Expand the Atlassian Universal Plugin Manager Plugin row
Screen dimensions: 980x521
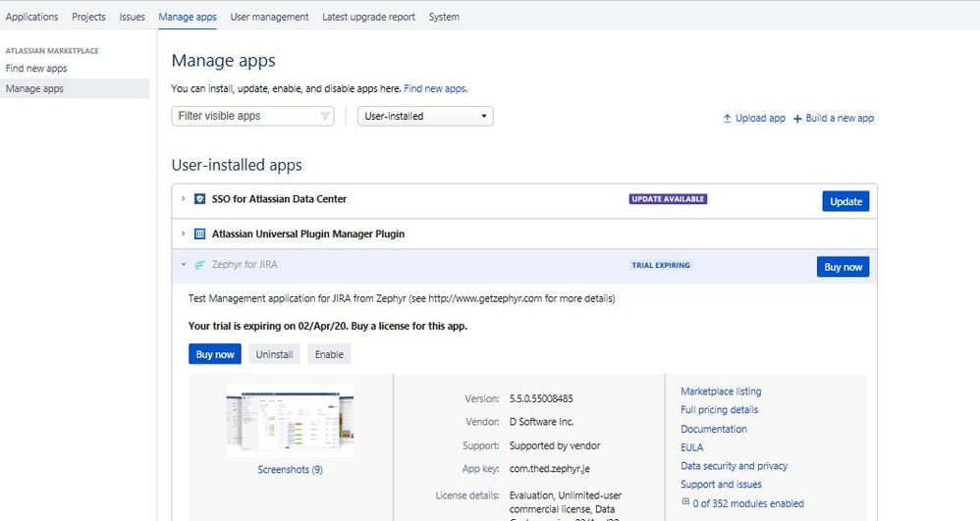(x=183, y=234)
